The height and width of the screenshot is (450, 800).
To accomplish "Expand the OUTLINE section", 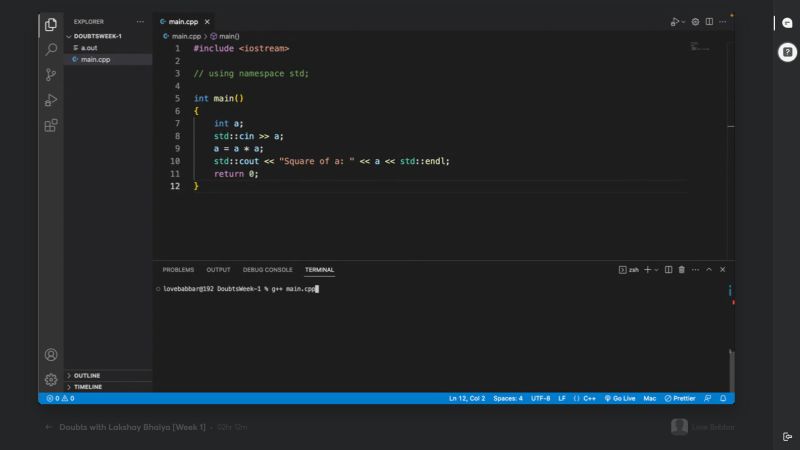I will pyautogui.click(x=86, y=376).
